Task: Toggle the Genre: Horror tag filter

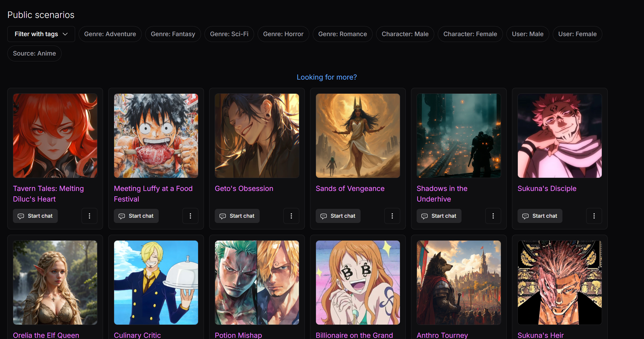Action: pyautogui.click(x=283, y=34)
